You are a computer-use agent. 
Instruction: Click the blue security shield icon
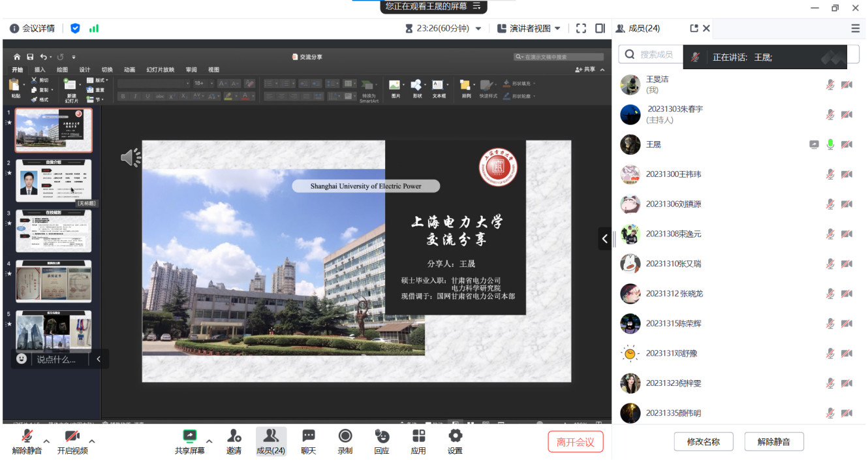point(75,29)
